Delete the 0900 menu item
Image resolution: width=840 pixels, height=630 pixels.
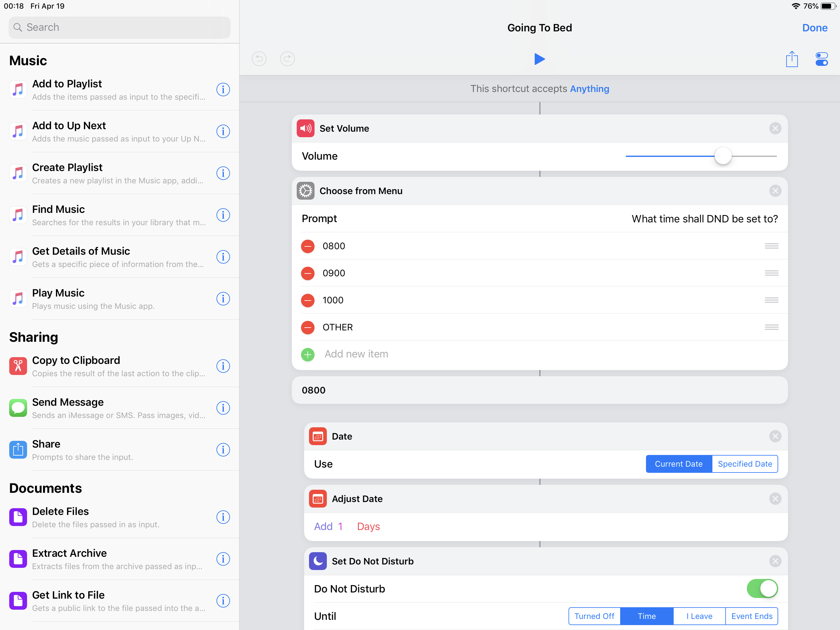coord(307,273)
